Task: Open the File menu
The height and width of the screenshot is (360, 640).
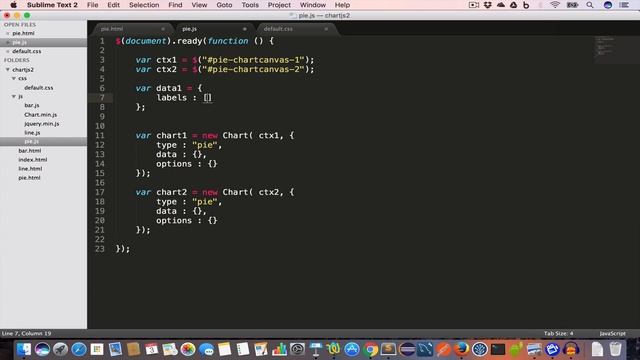Action: click(x=93, y=5)
